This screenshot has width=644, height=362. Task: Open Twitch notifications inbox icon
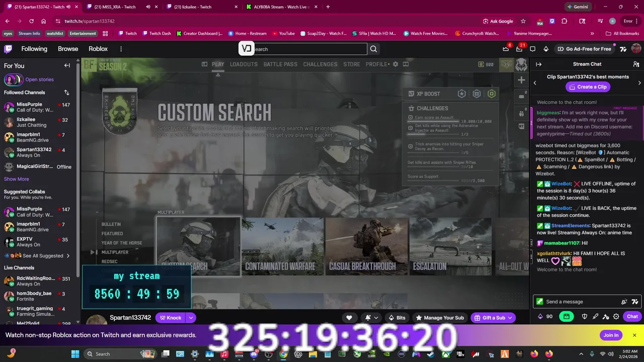click(x=519, y=49)
